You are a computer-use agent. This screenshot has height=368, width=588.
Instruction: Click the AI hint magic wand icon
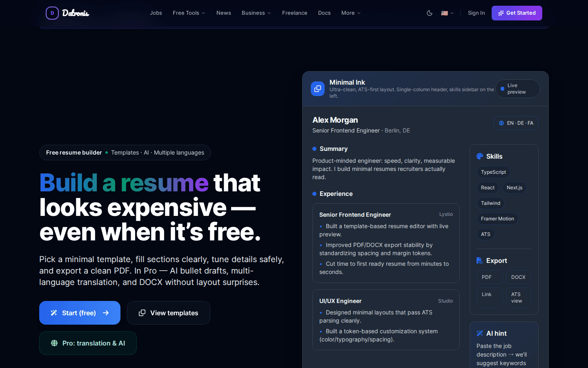[480, 333]
